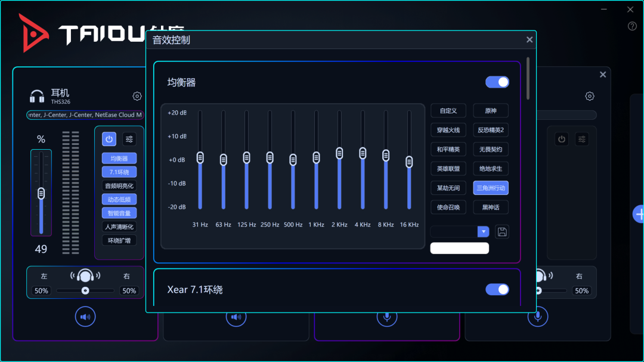The width and height of the screenshot is (644, 362).
Task: Click the headphone left-right balance slider knob
Action: tap(85, 290)
